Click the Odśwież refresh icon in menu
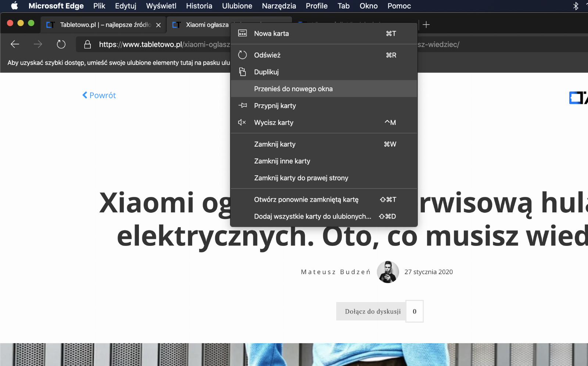This screenshot has height=366, width=588. coord(243,55)
